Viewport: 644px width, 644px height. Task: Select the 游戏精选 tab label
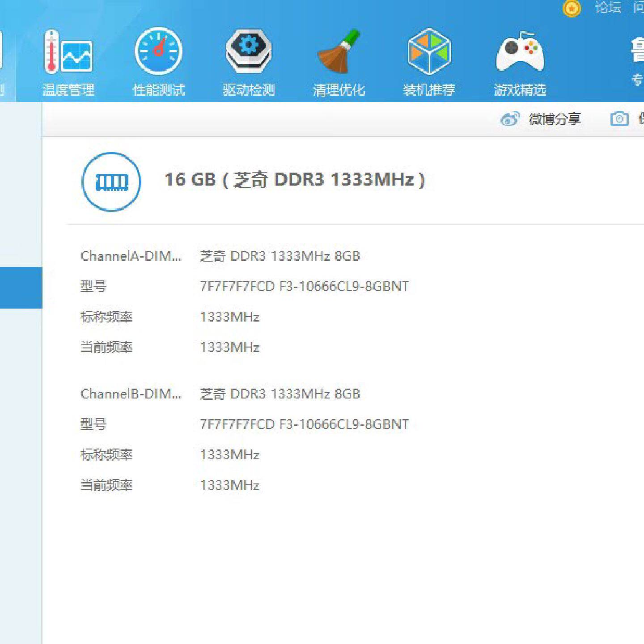(520, 90)
